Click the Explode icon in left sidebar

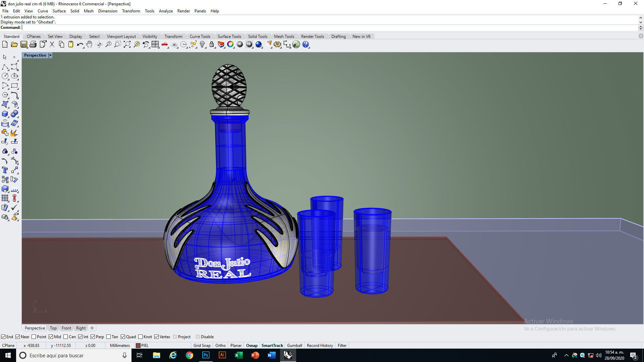pos(14,133)
